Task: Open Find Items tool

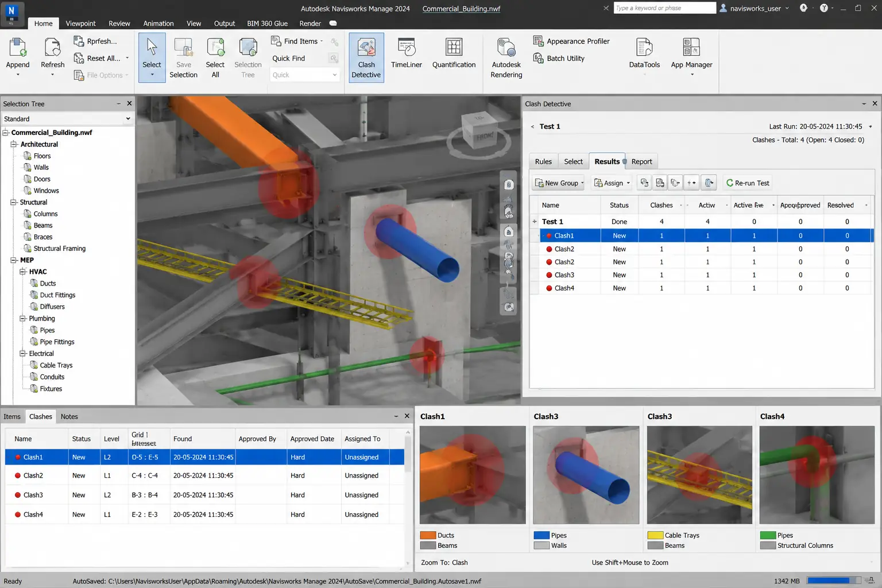Action: 297,41
